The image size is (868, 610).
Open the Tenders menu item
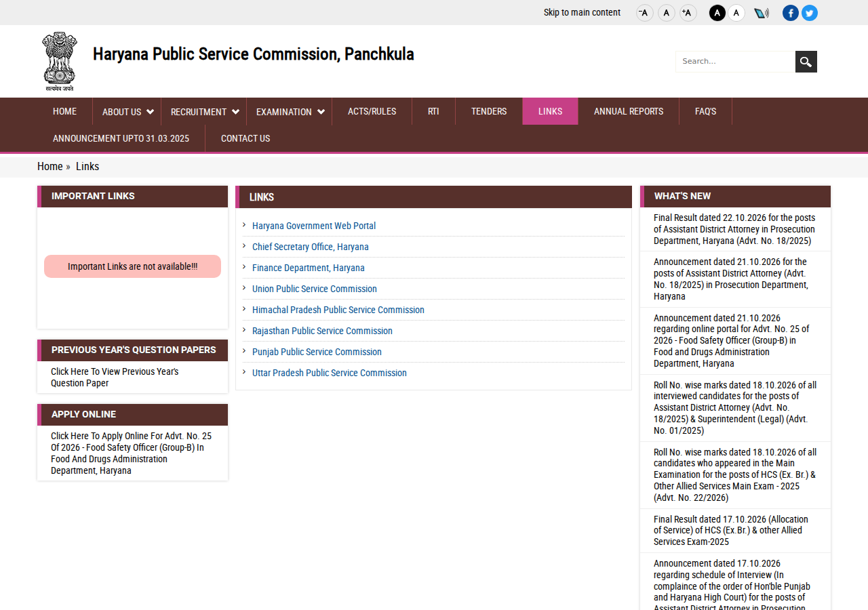pyautogui.click(x=489, y=111)
